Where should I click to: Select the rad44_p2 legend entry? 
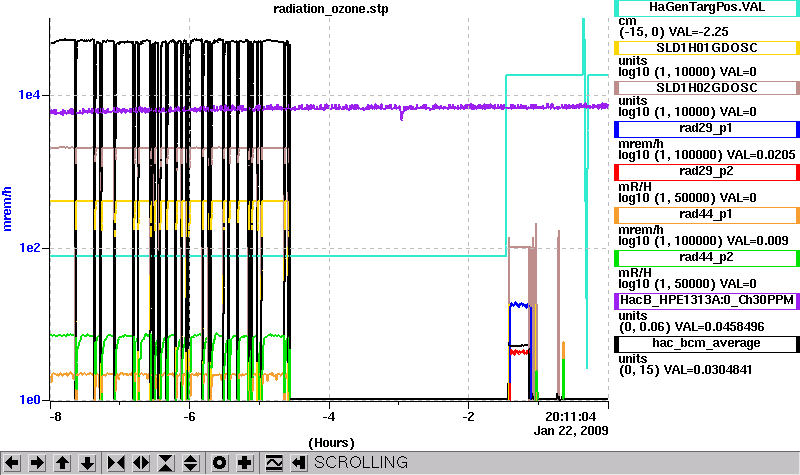(x=707, y=258)
